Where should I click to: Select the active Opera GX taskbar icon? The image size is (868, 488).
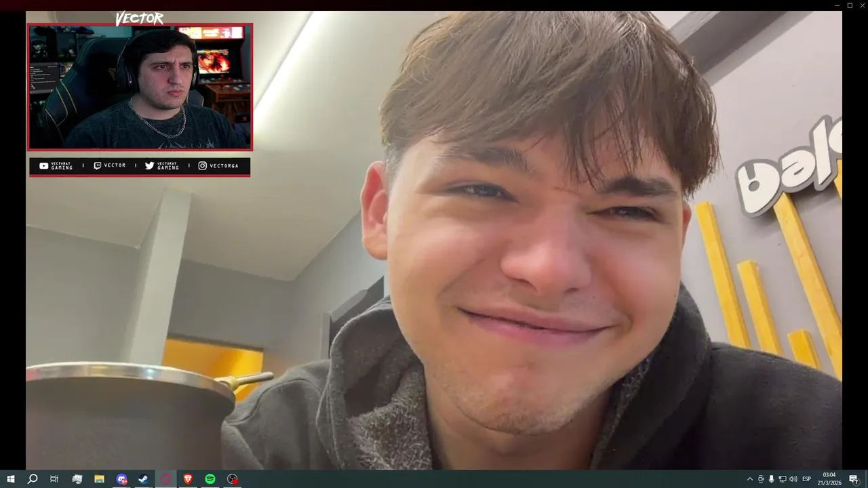pyautogui.click(x=165, y=479)
